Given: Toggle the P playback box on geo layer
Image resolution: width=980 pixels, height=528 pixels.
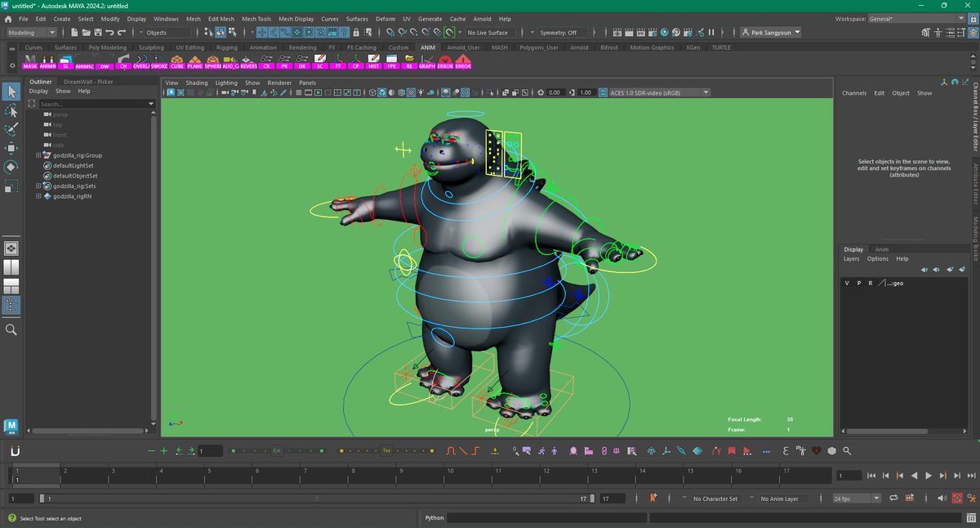Looking at the screenshot, I should click(858, 283).
